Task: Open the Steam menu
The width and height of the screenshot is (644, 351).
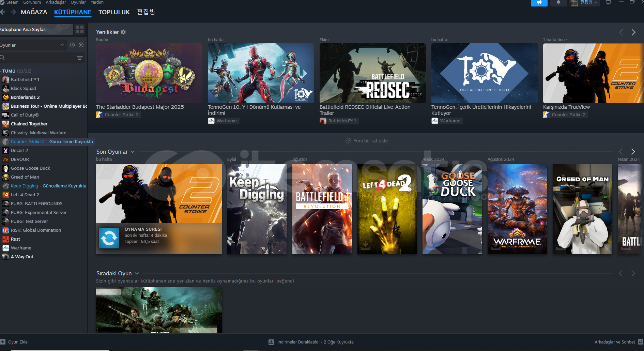Action: pos(12,2)
